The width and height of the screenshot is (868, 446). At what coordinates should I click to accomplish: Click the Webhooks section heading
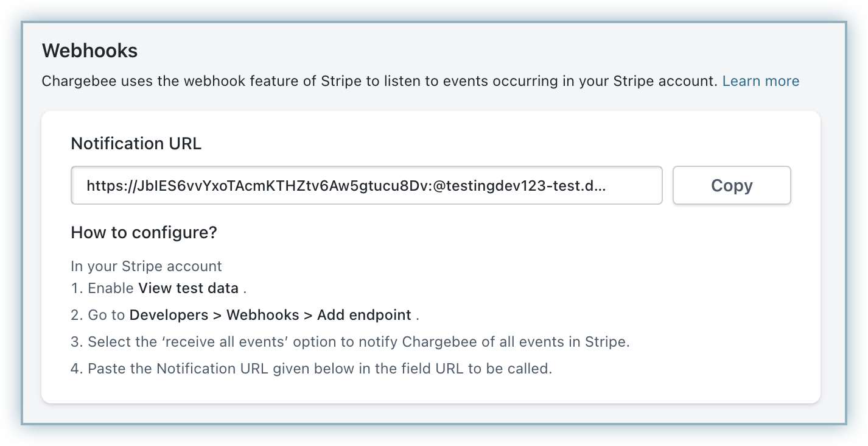click(89, 51)
